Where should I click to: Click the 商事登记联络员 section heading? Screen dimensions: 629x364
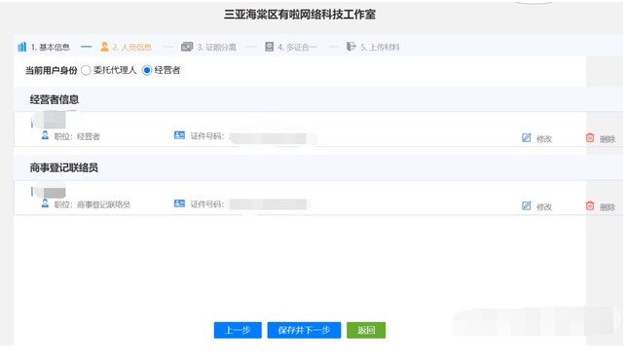pyautogui.click(x=64, y=168)
